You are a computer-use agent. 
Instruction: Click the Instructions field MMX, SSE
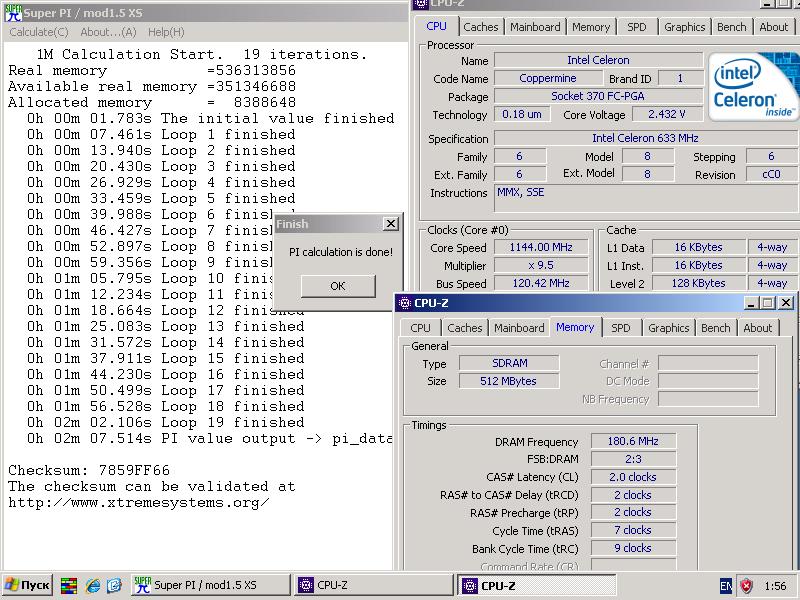[647, 198]
